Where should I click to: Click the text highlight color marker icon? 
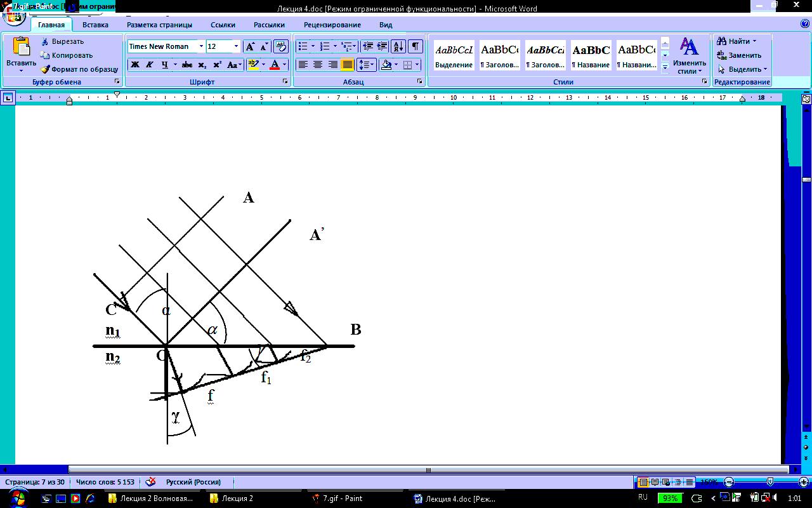click(x=252, y=65)
